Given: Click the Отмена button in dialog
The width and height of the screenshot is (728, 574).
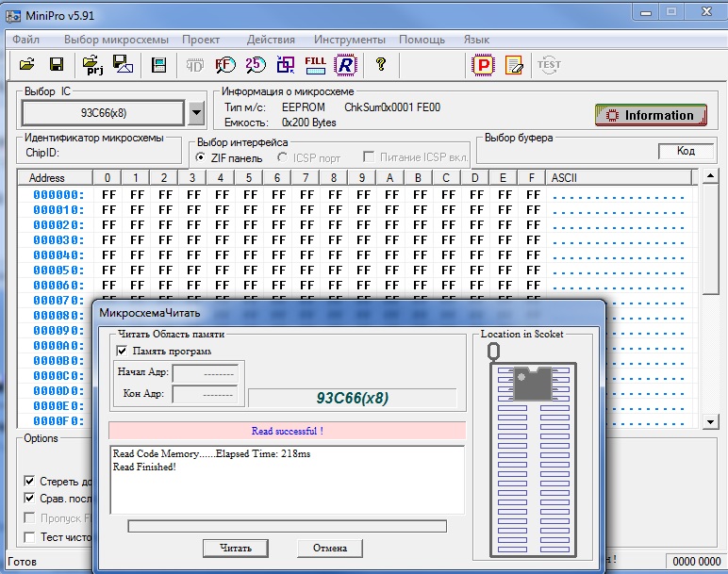Looking at the screenshot, I should tap(330, 548).
